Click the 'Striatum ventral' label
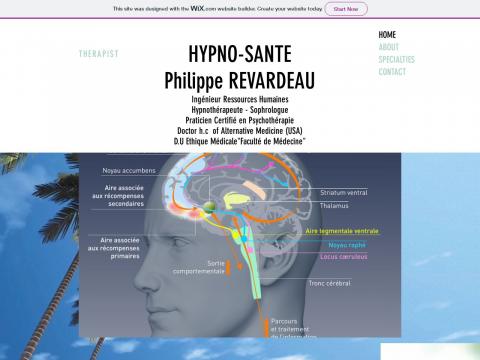Viewport: 480px width, 360px height. (x=344, y=193)
